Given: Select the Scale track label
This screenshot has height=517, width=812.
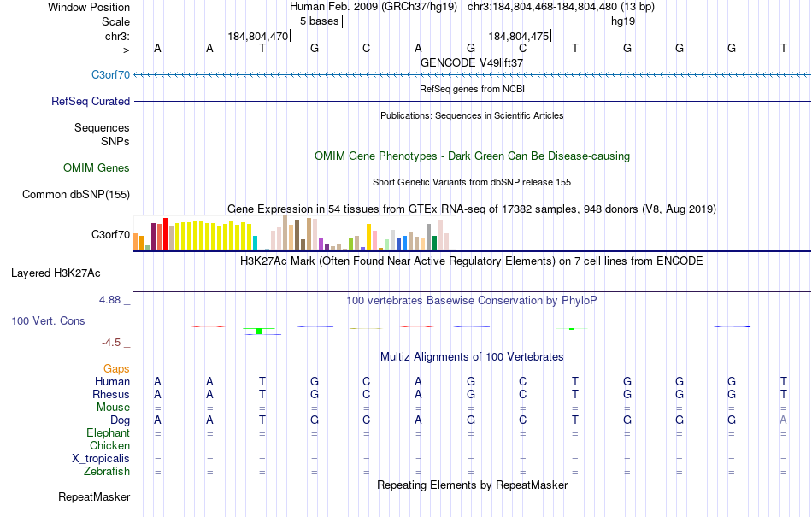Looking at the screenshot, I should tap(115, 21).
